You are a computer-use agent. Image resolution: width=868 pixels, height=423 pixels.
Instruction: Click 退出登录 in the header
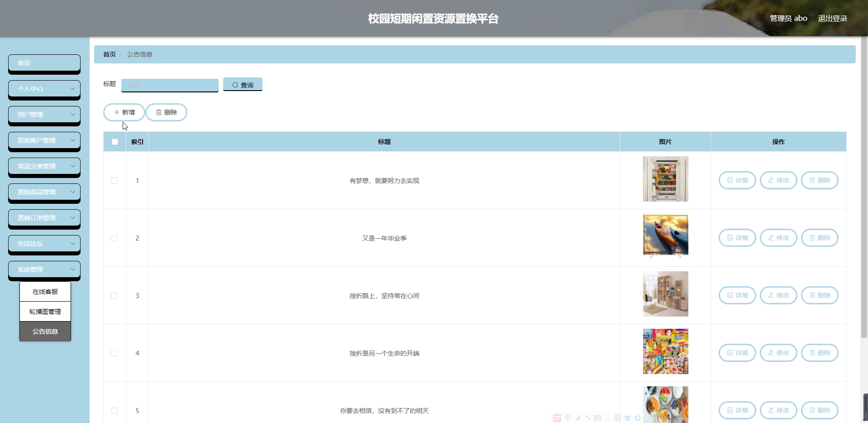point(832,19)
